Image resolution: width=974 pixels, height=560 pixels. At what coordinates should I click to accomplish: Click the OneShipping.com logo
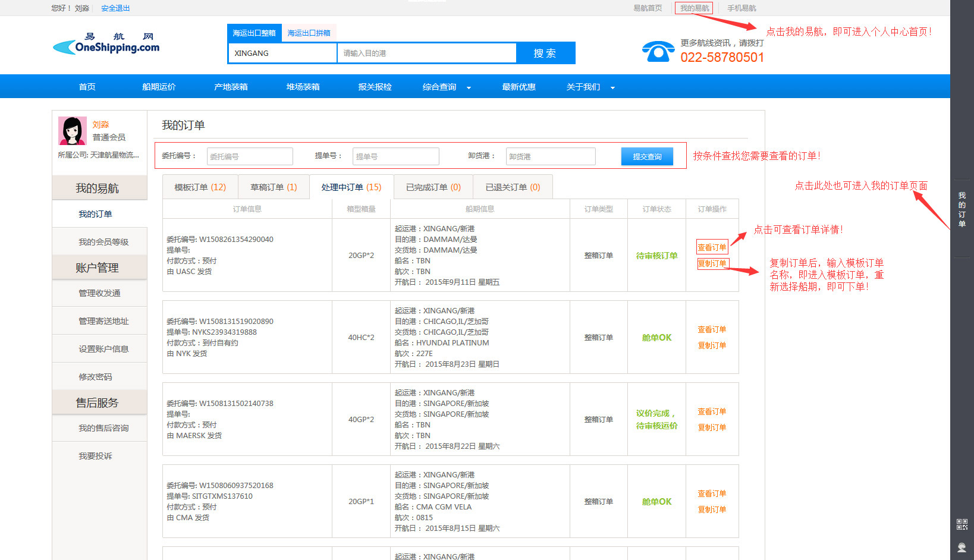pos(106,44)
